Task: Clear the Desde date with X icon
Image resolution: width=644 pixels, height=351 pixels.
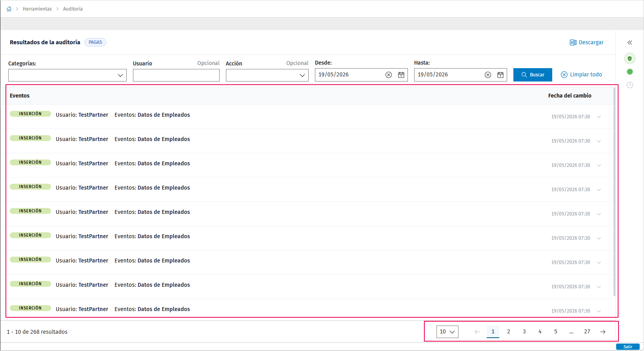Action: (x=389, y=75)
